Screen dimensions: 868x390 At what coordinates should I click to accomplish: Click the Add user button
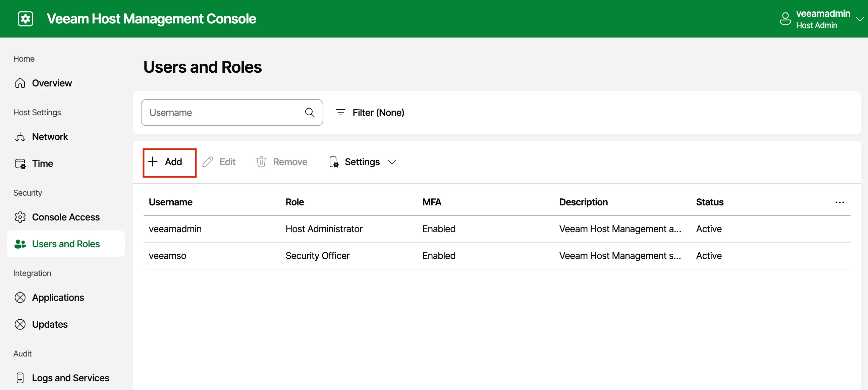pyautogui.click(x=169, y=162)
